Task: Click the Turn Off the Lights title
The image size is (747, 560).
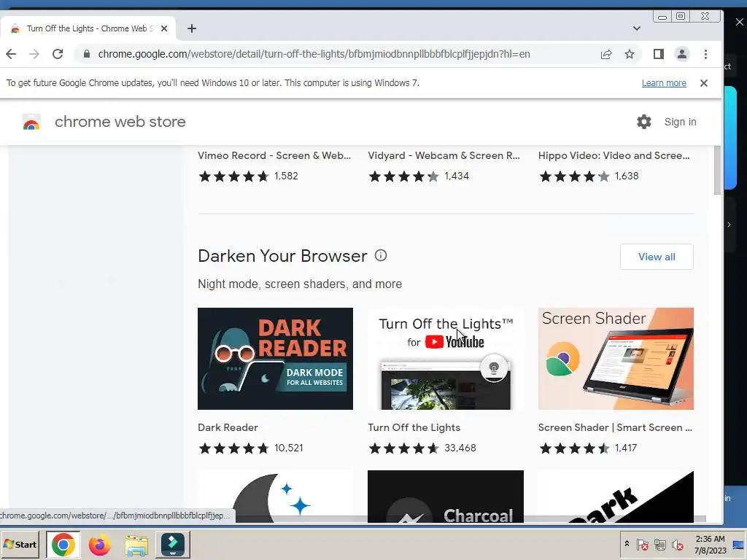Action: click(x=414, y=427)
